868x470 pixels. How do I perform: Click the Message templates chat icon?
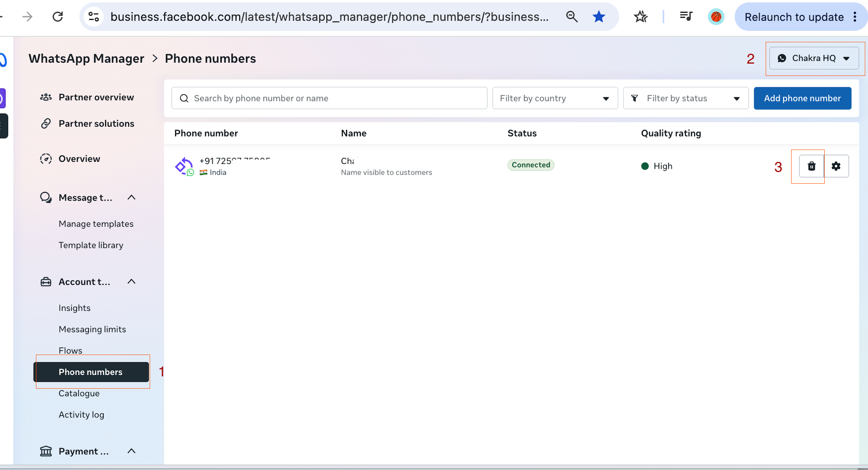[x=46, y=198]
